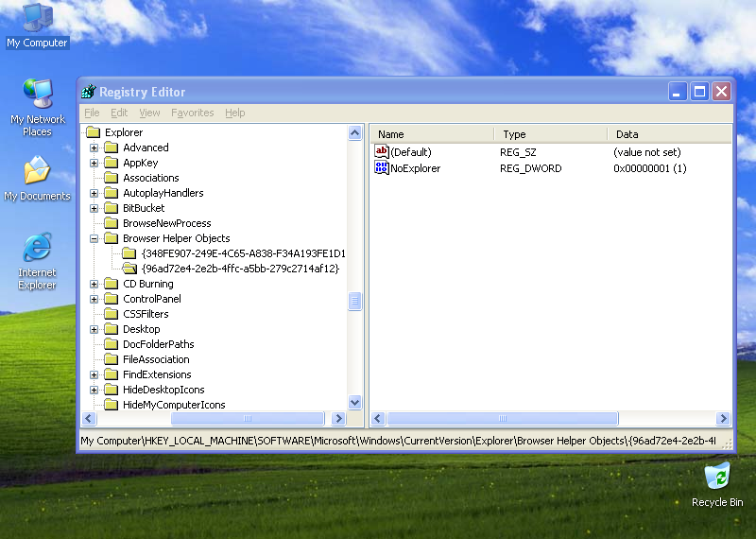The height and width of the screenshot is (539, 756).
Task: Click the HideMyComputerIcons folder icon
Action: coord(112,405)
